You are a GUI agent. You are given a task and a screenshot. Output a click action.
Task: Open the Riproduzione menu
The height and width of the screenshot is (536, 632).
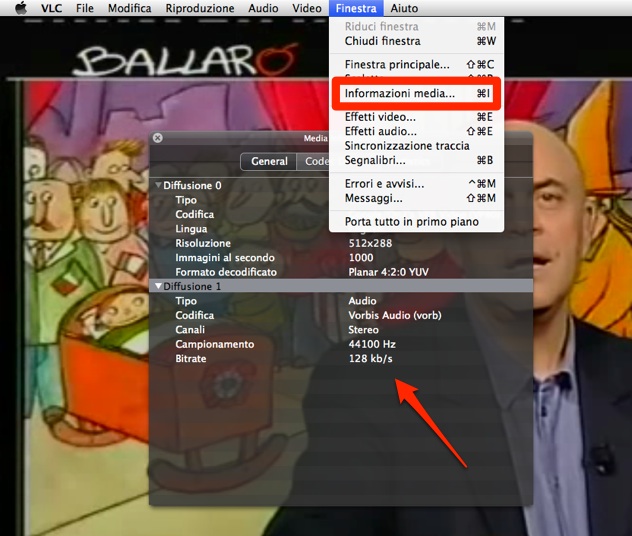point(200,8)
